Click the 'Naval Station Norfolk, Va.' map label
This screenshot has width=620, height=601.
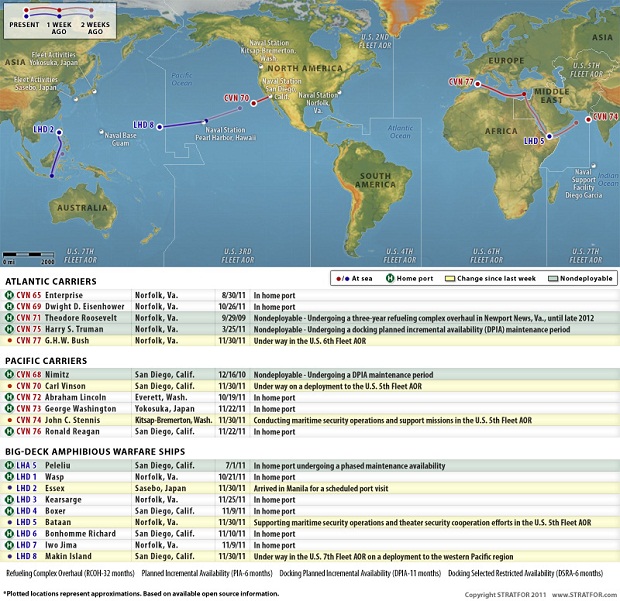coord(318,103)
